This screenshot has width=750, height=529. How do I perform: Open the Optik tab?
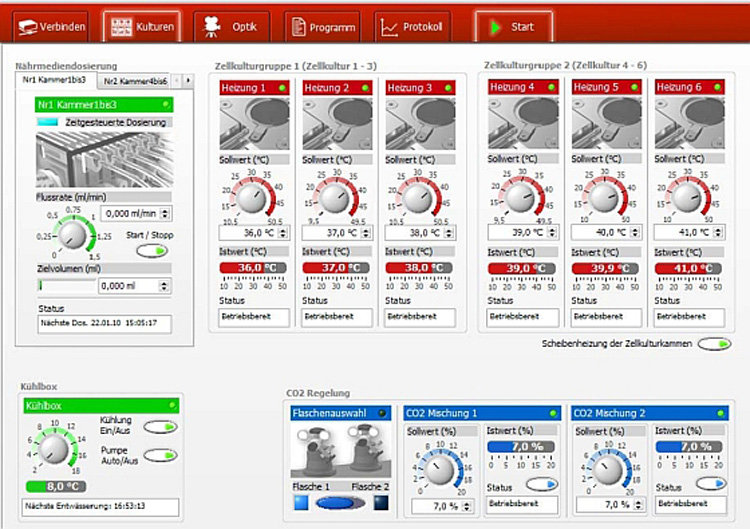(x=232, y=27)
